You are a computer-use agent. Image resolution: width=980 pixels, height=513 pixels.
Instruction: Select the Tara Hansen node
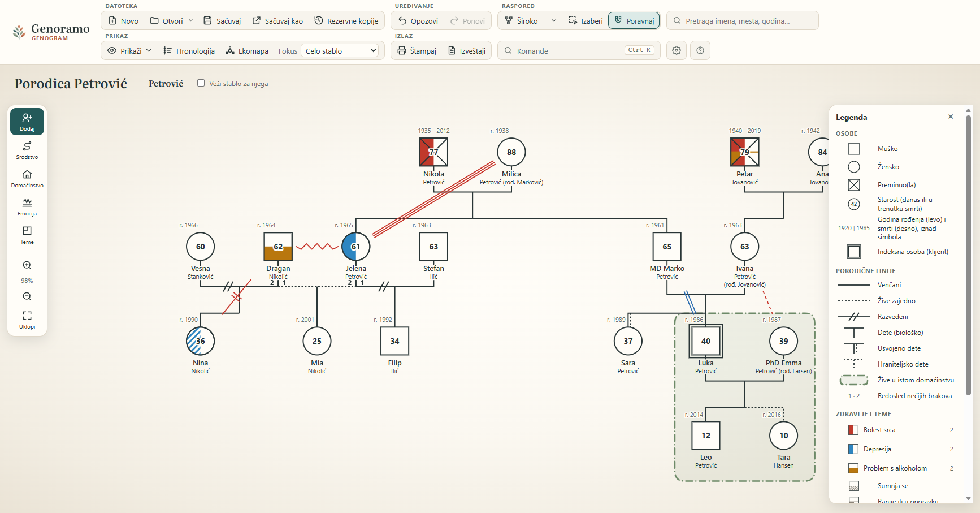click(784, 436)
